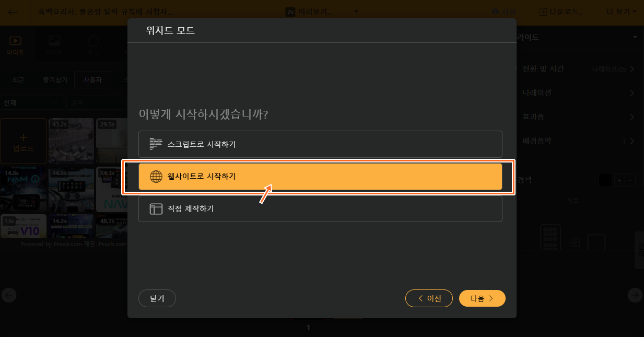The width and height of the screenshot is (644, 337).
Task: Open the 미리보기 dropdown arrow
Action: coord(356,11)
